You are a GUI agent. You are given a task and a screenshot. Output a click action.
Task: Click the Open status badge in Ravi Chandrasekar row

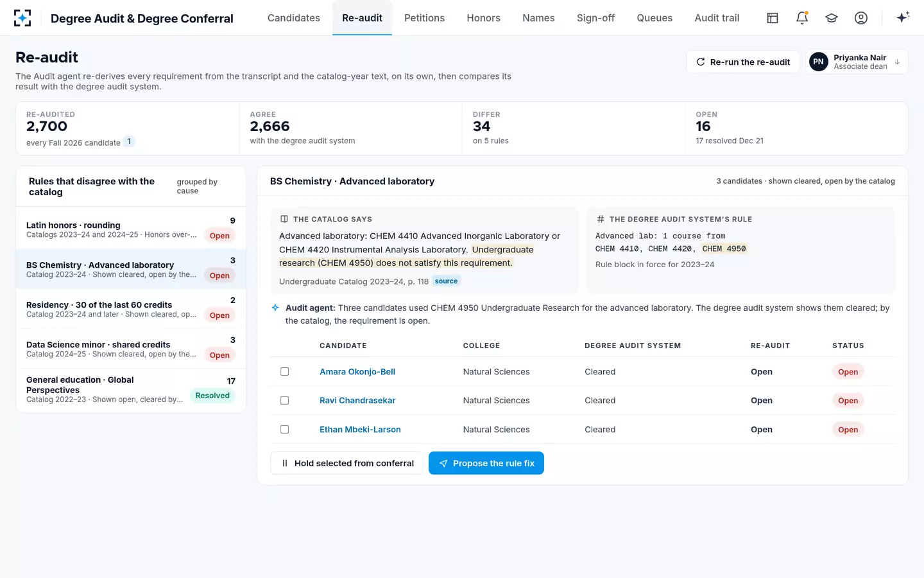(x=848, y=401)
